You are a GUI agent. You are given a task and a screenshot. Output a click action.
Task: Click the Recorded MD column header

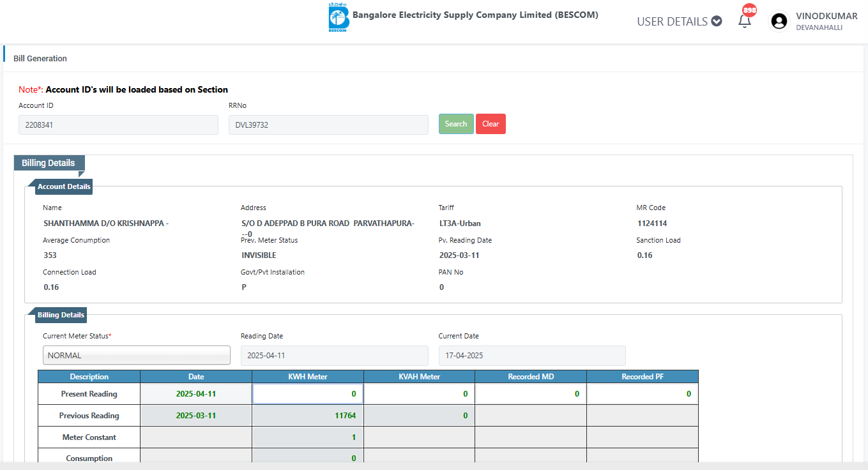click(x=531, y=377)
